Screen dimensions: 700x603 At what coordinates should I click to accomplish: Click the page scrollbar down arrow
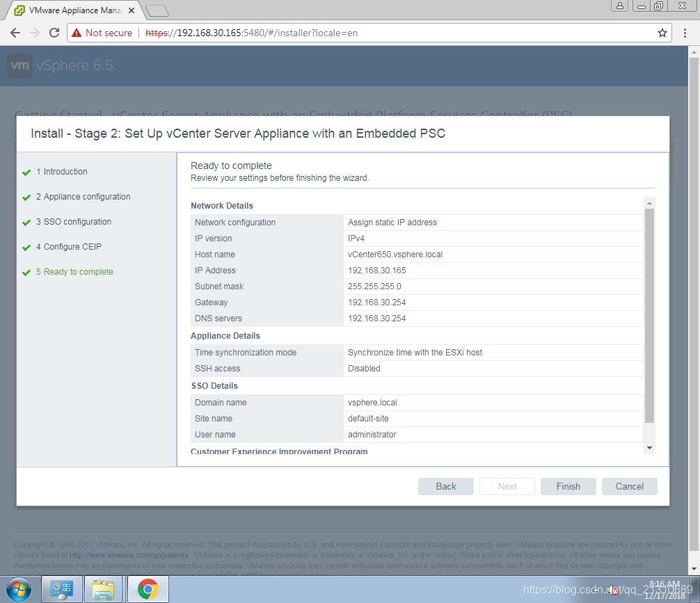693,569
